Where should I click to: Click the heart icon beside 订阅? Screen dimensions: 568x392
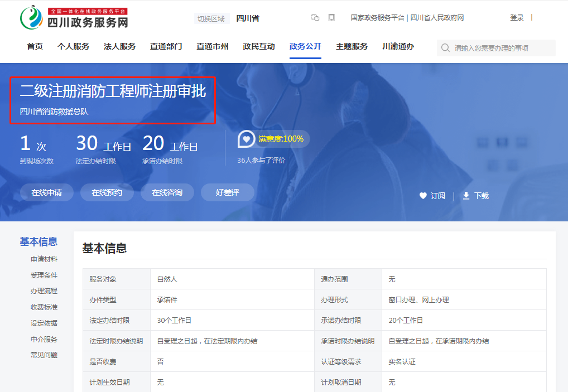(x=423, y=196)
